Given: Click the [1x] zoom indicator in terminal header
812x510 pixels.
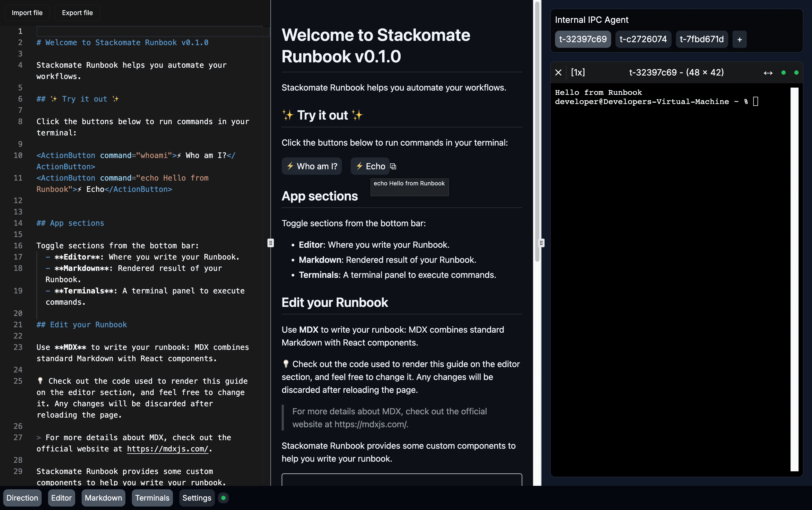Looking at the screenshot, I should pos(578,72).
